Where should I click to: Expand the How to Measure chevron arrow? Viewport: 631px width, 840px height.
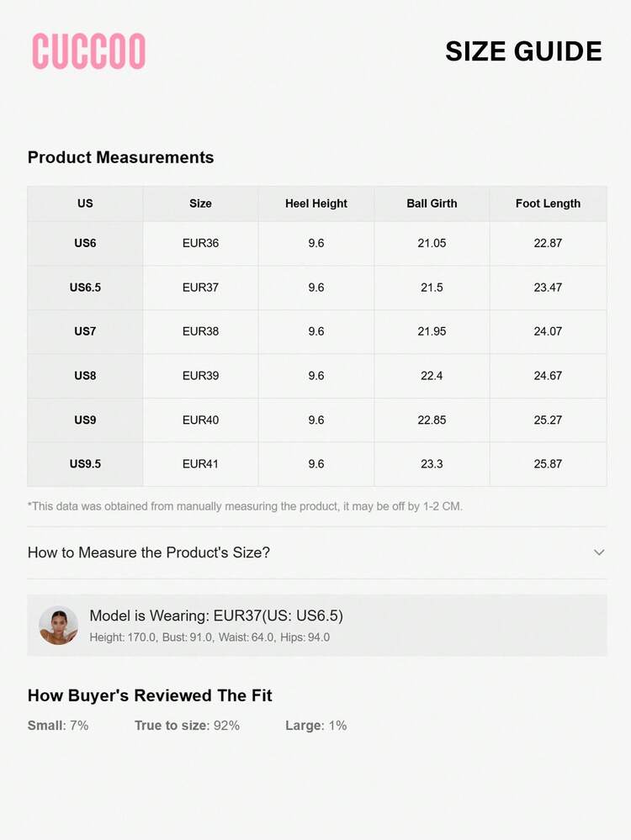(599, 552)
